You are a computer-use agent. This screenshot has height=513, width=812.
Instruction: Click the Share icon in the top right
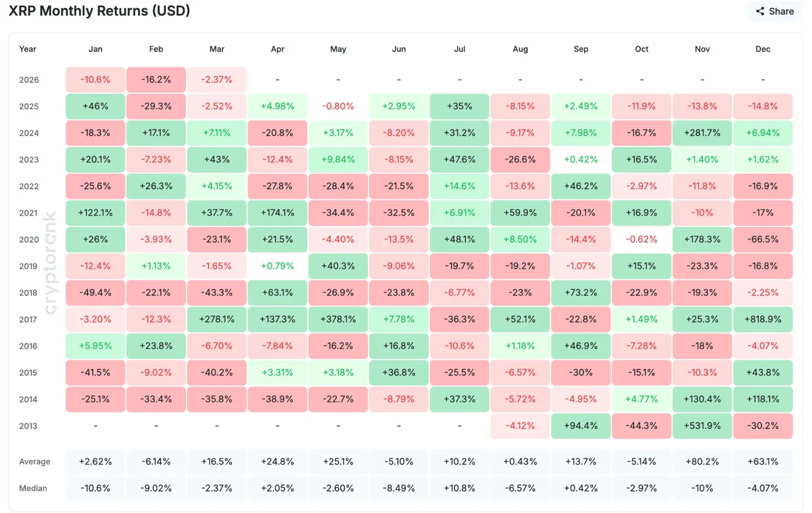click(x=760, y=11)
